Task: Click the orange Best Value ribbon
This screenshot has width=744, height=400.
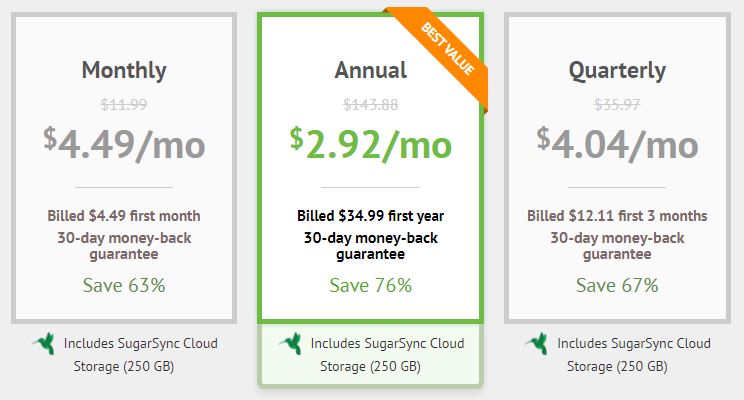Action: [x=444, y=54]
